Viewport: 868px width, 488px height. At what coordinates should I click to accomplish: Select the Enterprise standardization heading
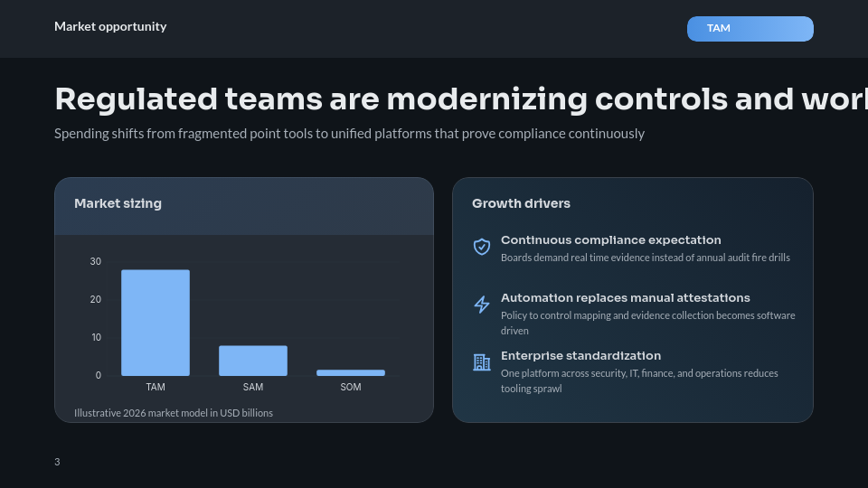coord(580,356)
